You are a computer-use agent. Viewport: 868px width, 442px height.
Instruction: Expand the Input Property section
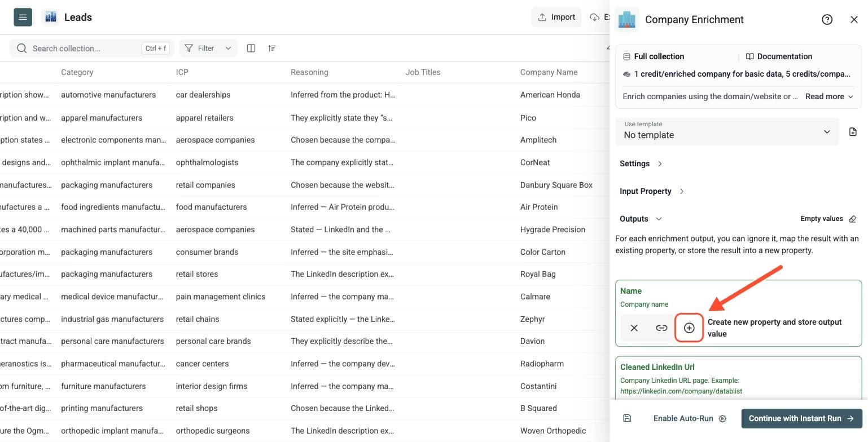coord(652,191)
